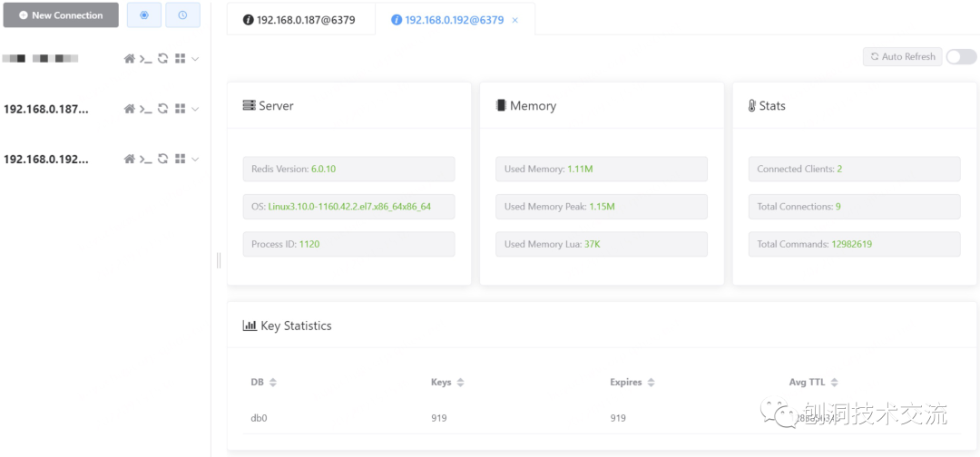The image size is (980, 457).
Task: Open console for 192.168.0.187 connection
Action: 145,109
